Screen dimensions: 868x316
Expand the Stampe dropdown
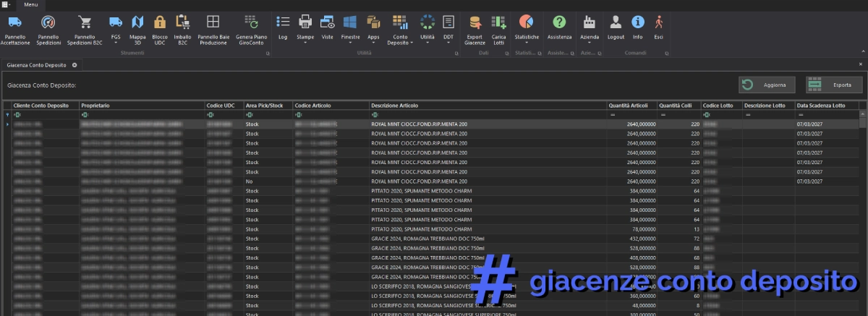[x=305, y=42]
